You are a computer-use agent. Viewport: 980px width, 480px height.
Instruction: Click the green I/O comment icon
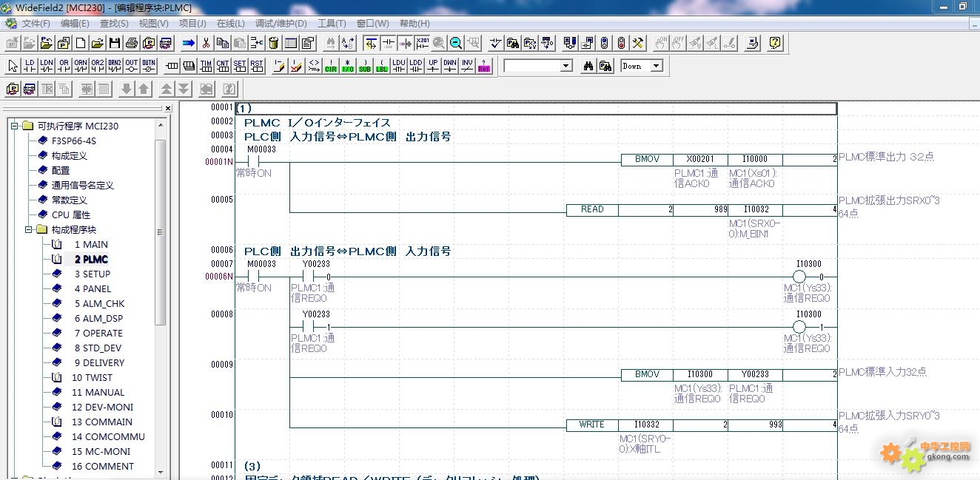click(348, 66)
